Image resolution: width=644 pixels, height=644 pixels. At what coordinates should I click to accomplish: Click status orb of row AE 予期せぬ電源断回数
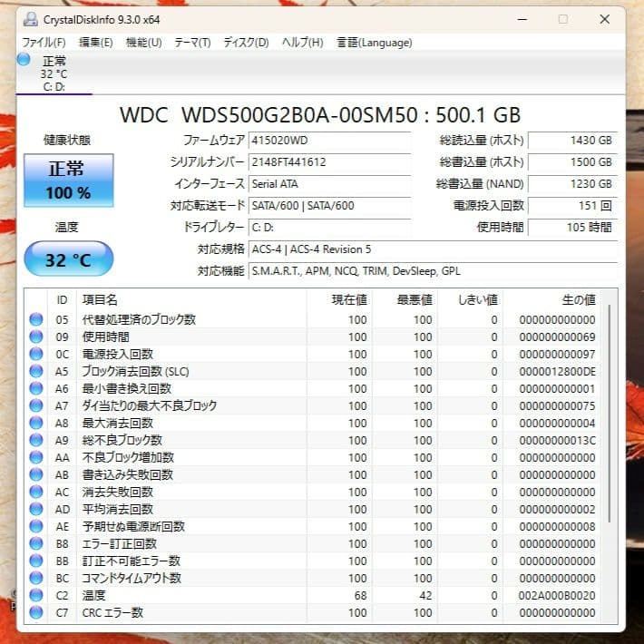point(36,526)
